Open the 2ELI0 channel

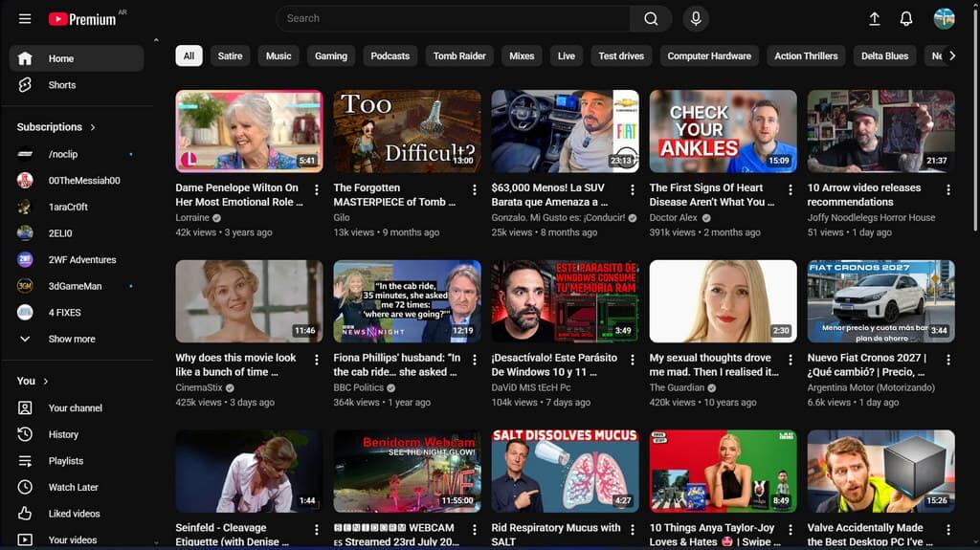point(77,233)
